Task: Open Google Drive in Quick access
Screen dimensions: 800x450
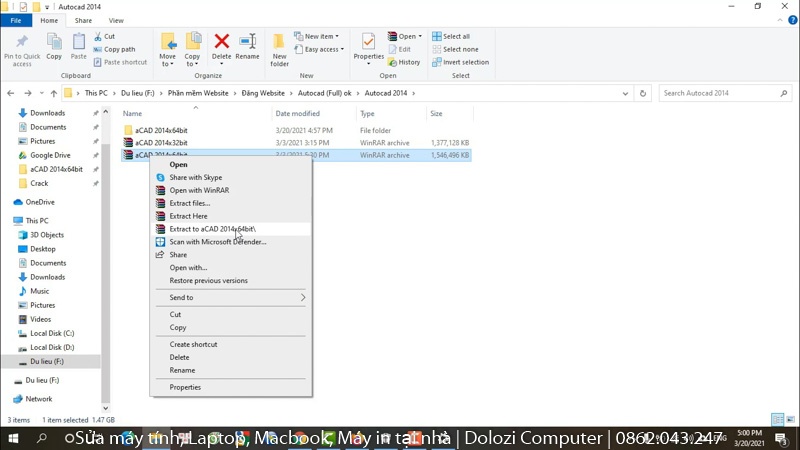Action: (50, 155)
